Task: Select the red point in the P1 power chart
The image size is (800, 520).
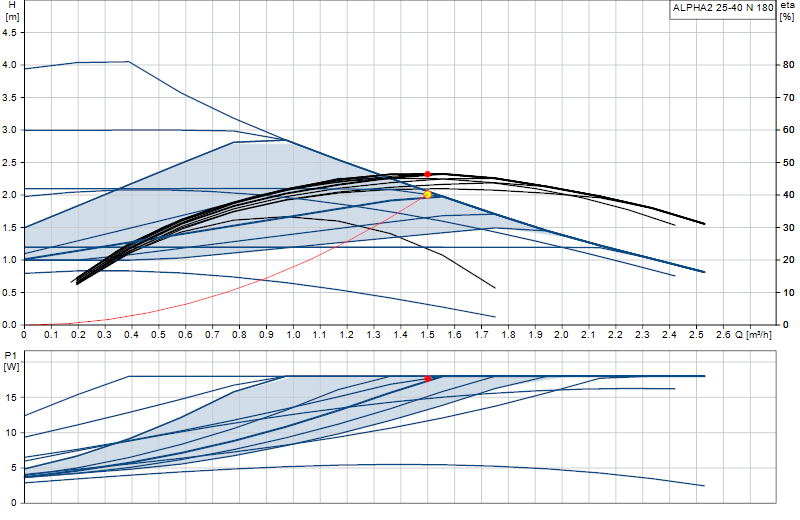Action: (428, 379)
